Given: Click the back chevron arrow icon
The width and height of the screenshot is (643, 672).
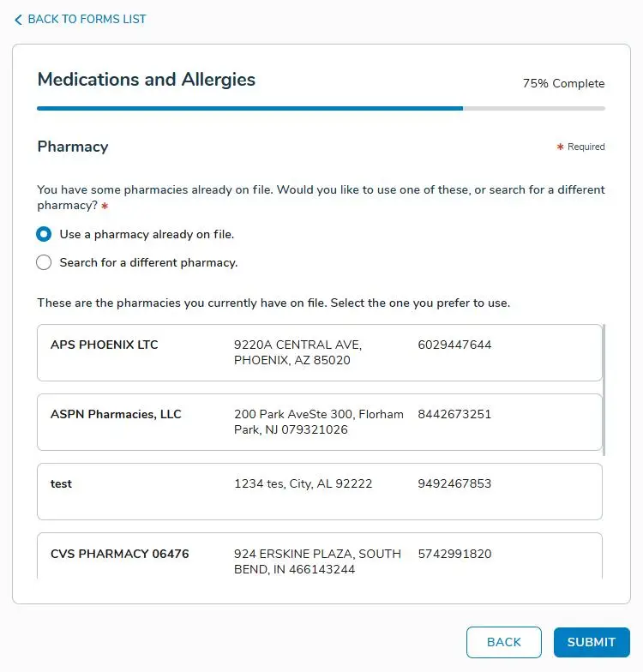Looking at the screenshot, I should [18, 20].
